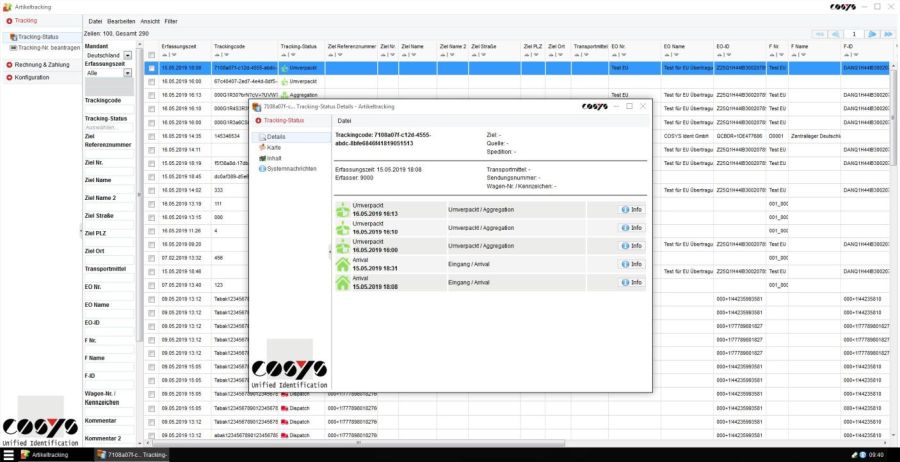Sort F-ID column using its sort arrows
The height and width of the screenshot is (462, 900).
tap(849, 55)
